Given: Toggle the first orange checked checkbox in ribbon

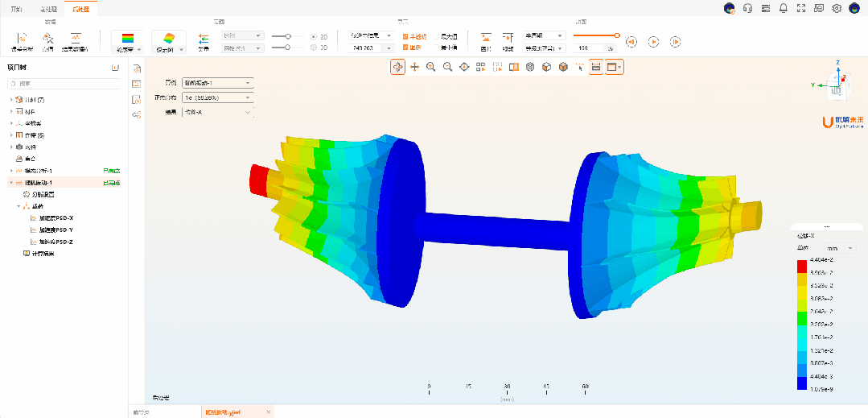Looking at the screenshot, I should coord(405,36).
